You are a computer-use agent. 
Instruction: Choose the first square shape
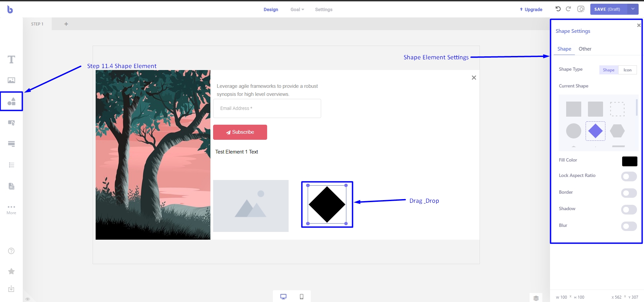[574, 109]
